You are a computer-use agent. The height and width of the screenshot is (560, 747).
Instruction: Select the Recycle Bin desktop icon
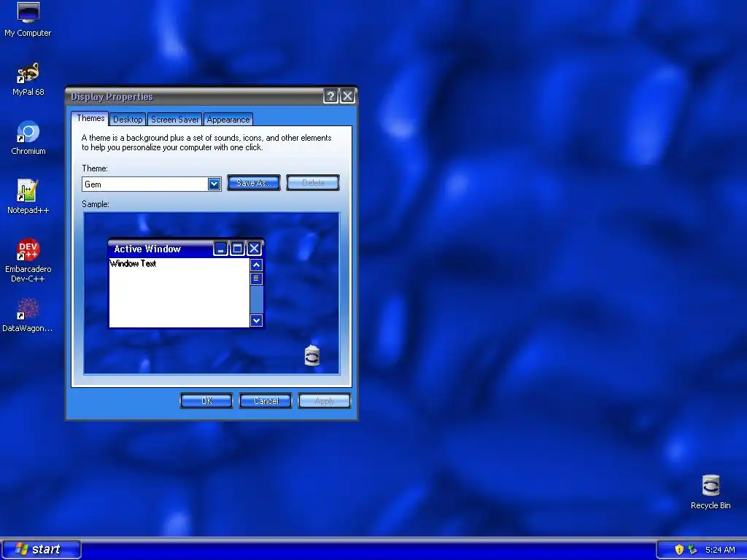[x=711, y=492]
